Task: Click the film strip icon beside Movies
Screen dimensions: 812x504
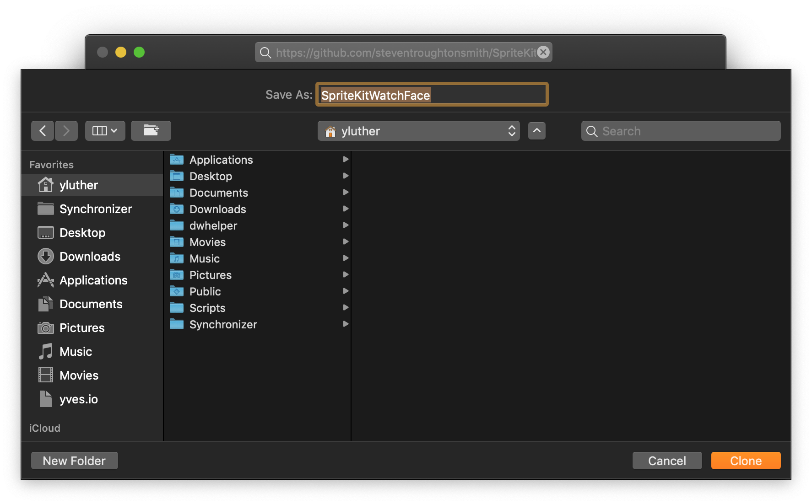Action: tap(45, 375)
